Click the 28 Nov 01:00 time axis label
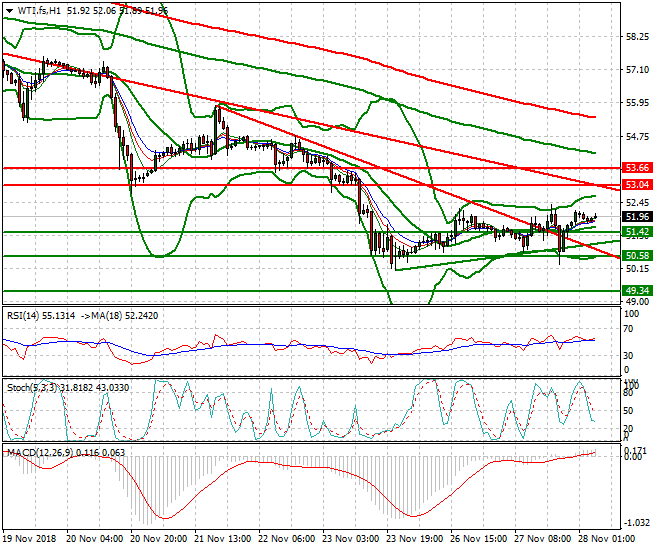Viewport: 660px width, 550px height. 607,539
